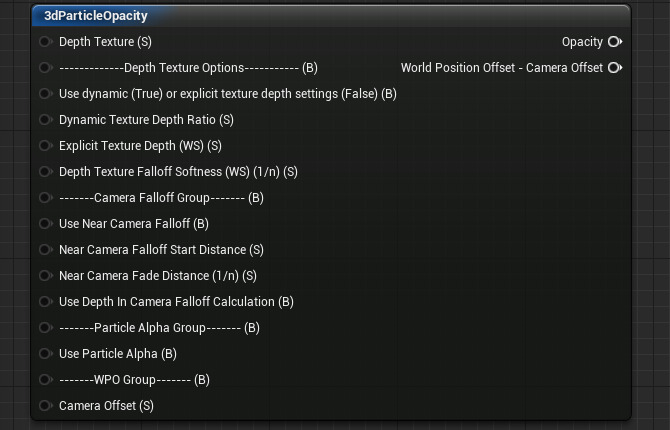Click the Particle Alpha Group (B) pin
Screen dimensions: 670x430
tap(45, 328)
